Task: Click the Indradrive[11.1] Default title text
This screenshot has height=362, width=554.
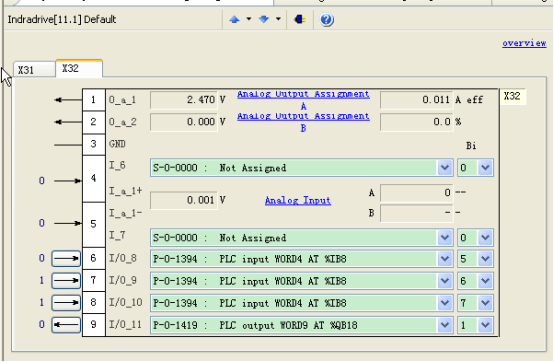Action: [x=62, y=19]
